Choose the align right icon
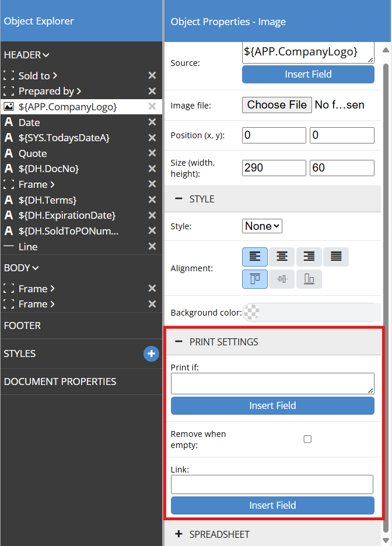The image size is (392, 546). (x=309, y=257)
